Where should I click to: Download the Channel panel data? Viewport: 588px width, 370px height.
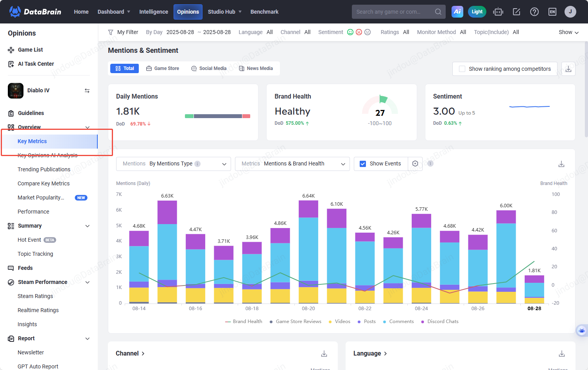pyautogui.click(x=324, y=354)
